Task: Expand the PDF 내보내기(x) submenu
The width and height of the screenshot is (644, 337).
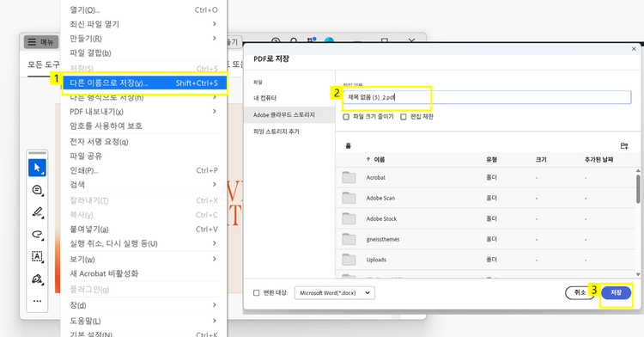Action: pos(215,112)
